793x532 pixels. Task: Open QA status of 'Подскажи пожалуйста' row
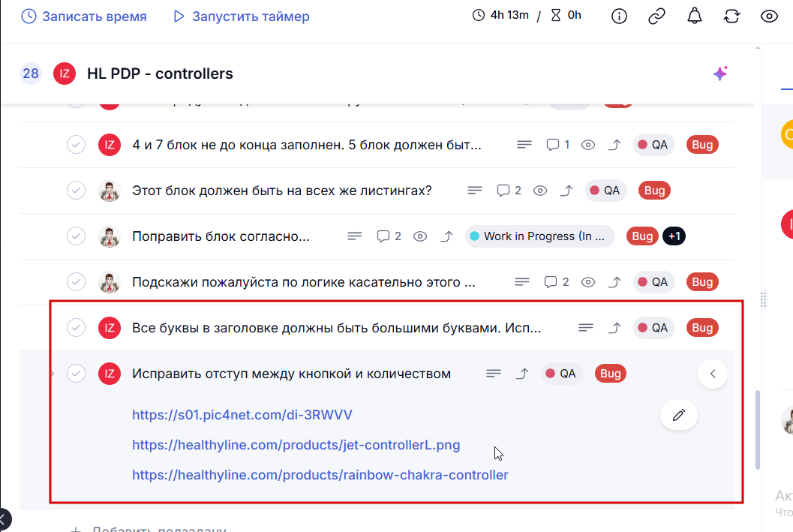pyautogui.click(x=653, y=281)
